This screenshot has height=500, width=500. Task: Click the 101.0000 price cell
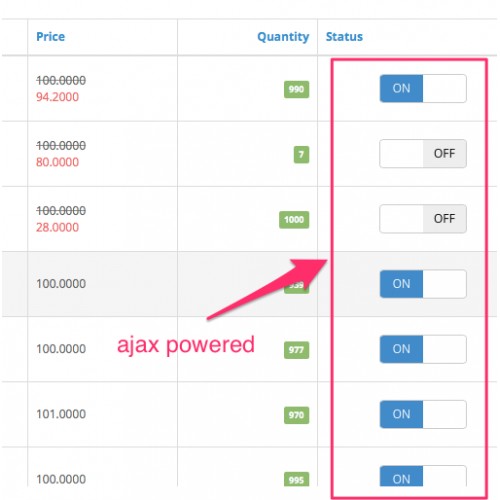61,414
